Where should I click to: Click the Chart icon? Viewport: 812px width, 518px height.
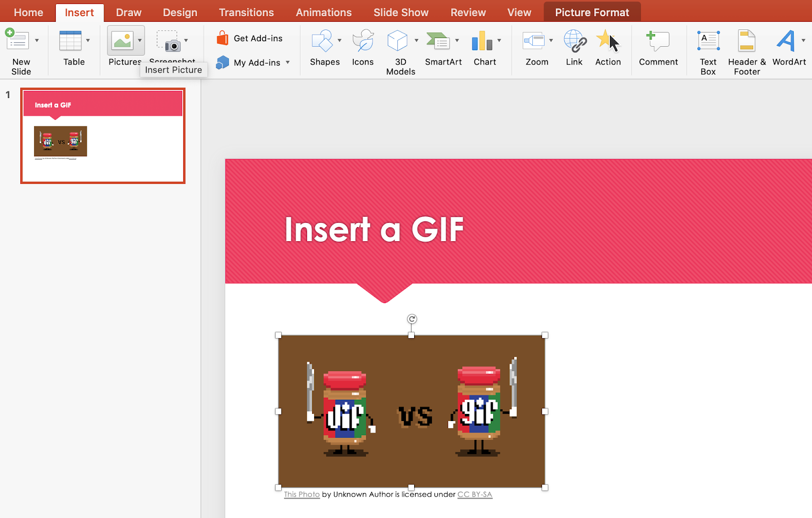point(482,41)
